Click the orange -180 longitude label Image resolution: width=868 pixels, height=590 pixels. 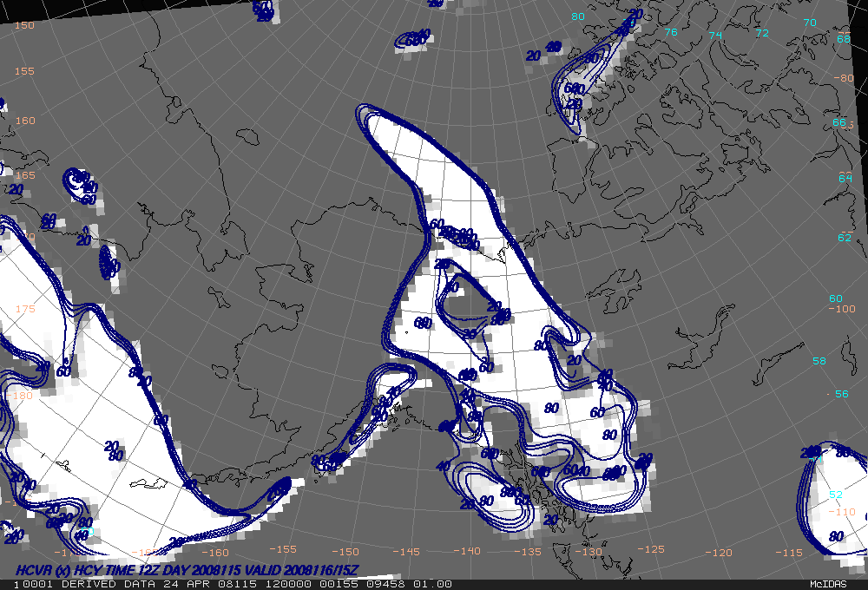click(x=19, y=395)
